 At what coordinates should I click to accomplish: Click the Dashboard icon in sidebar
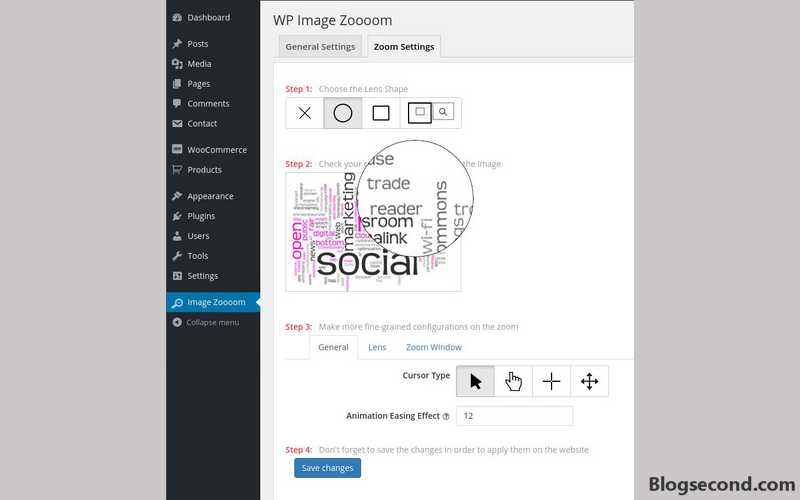coord(177,17)
